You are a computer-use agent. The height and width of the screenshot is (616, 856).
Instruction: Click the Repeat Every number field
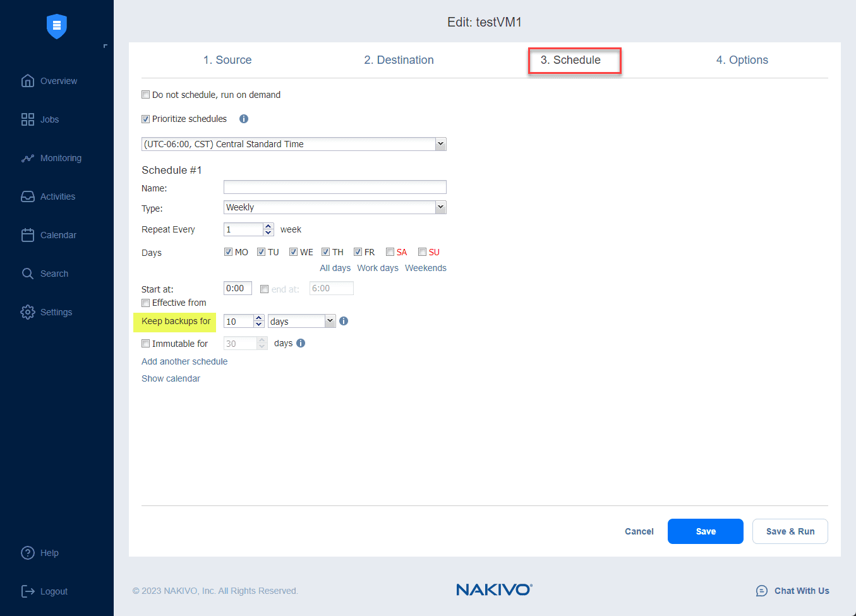(244, 229)
